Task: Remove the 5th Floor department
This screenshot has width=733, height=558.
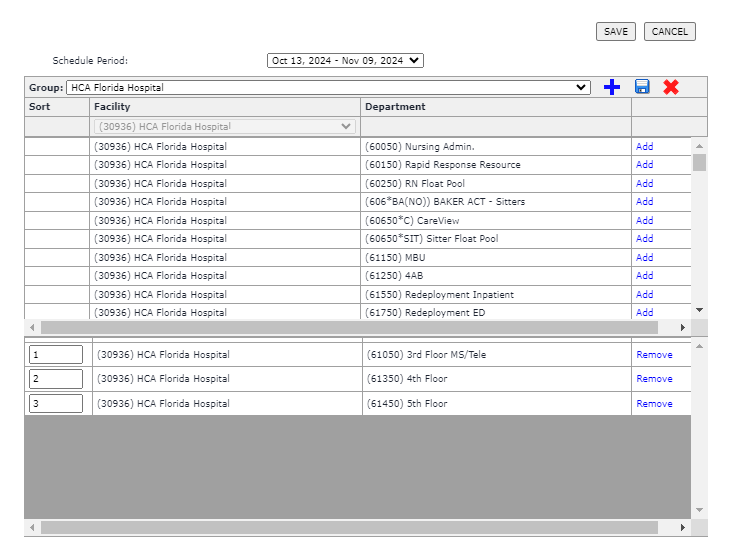Action: [654, 403]
